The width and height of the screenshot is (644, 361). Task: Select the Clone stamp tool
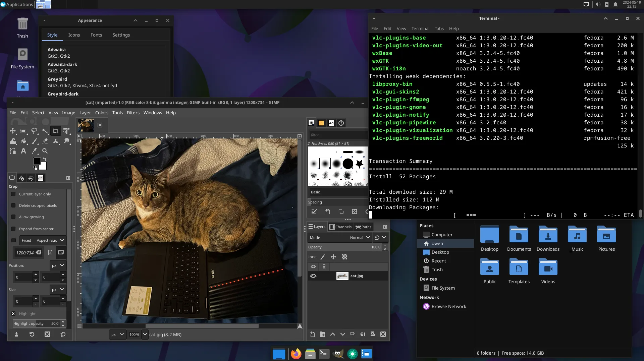coord(56,141)
